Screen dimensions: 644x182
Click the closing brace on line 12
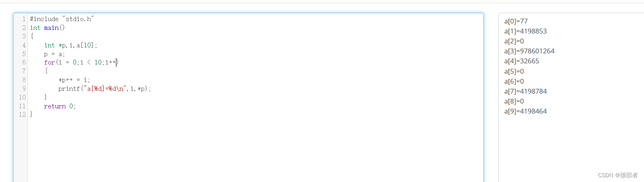[31, 115]
